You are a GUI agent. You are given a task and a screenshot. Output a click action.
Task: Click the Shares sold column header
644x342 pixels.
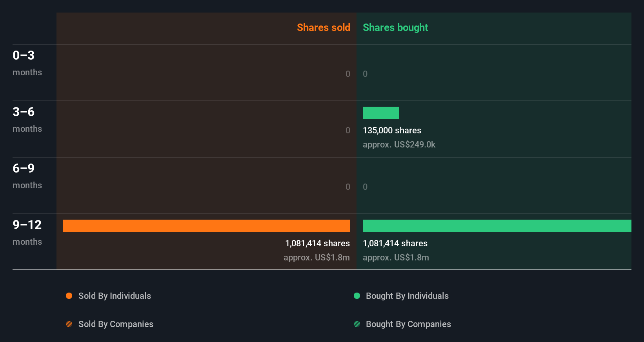pyautogui.click(x=323, y=27)
